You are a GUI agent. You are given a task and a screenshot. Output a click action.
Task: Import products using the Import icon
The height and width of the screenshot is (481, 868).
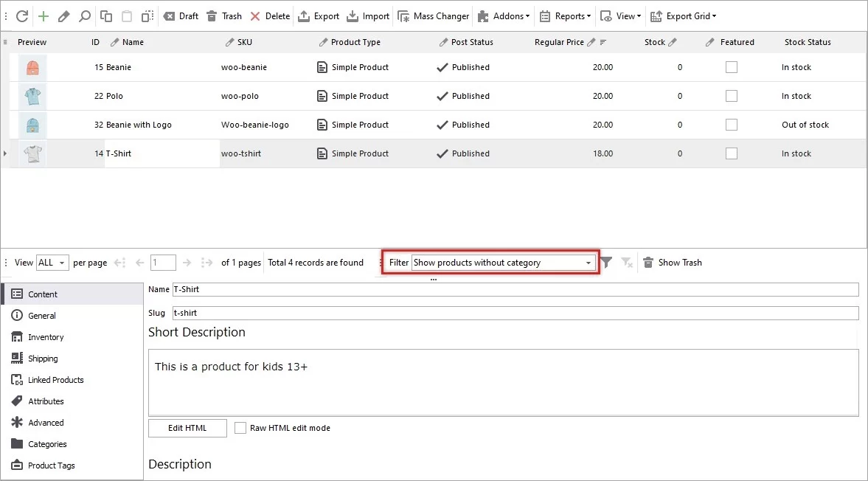pyautogui.click(x=367, y=15)
